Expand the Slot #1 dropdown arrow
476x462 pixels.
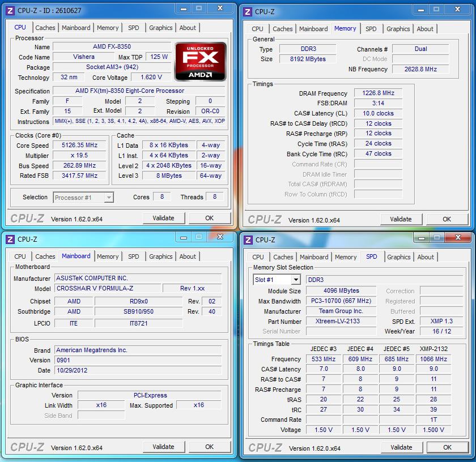pyautogui.click(x=297, y=280)
